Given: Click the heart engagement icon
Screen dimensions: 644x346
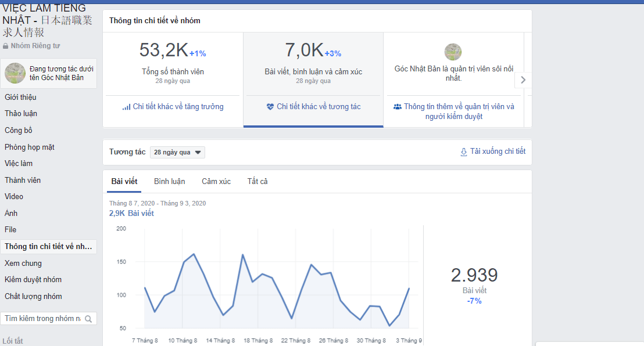Looking at the screenshot, I should [270, 107].
